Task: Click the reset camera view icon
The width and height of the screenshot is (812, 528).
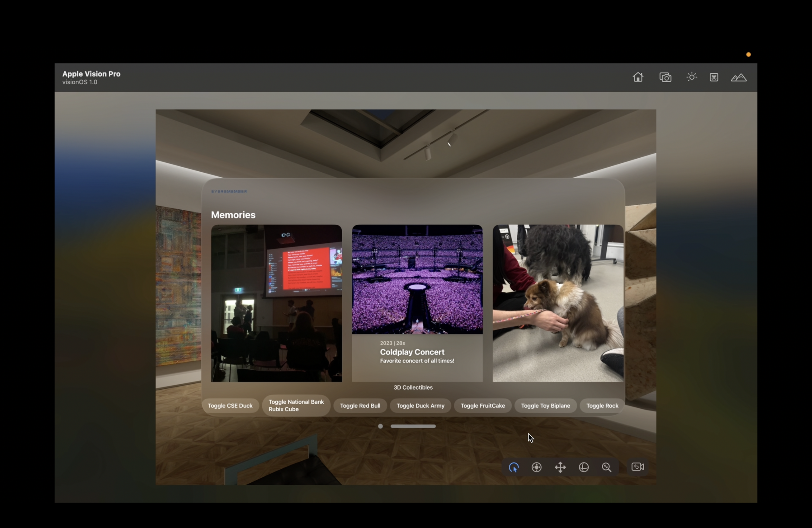Action: [637, 466]
